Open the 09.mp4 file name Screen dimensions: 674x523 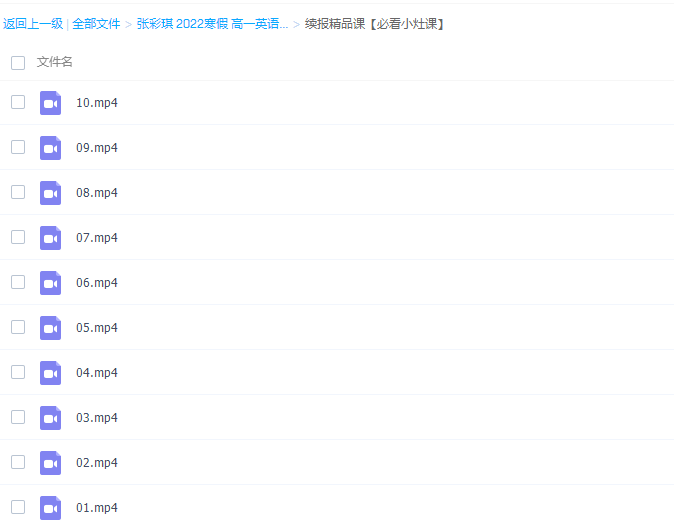[97, 148]
